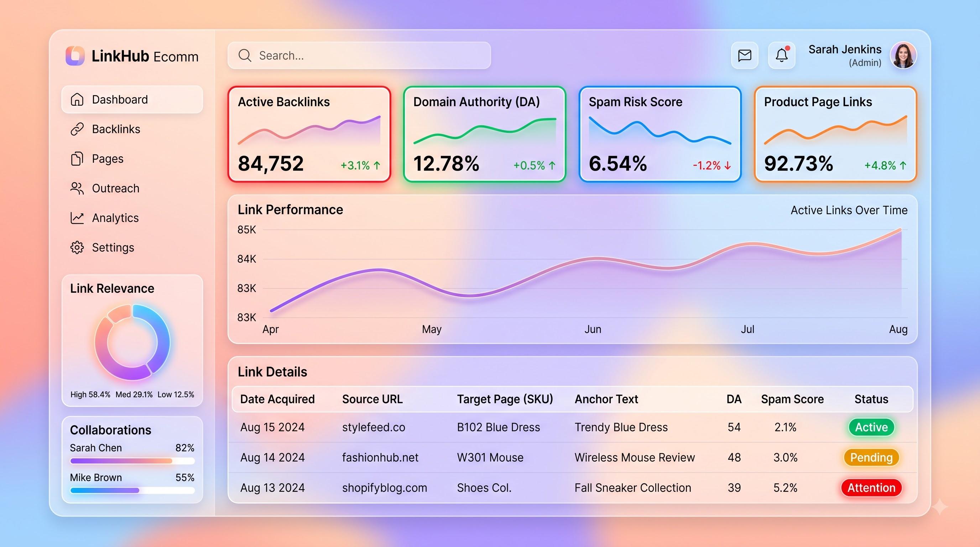
Task: Open the Product Page Links card
Action: tap(835, 134)
